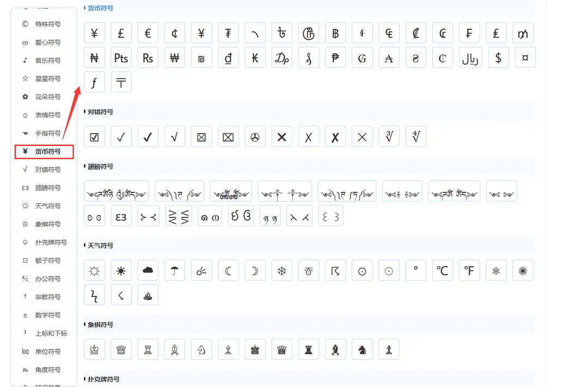Viewport: 588px width, 387px height.
Task: Go to 上标和下标 category
Action: point(44,334)
